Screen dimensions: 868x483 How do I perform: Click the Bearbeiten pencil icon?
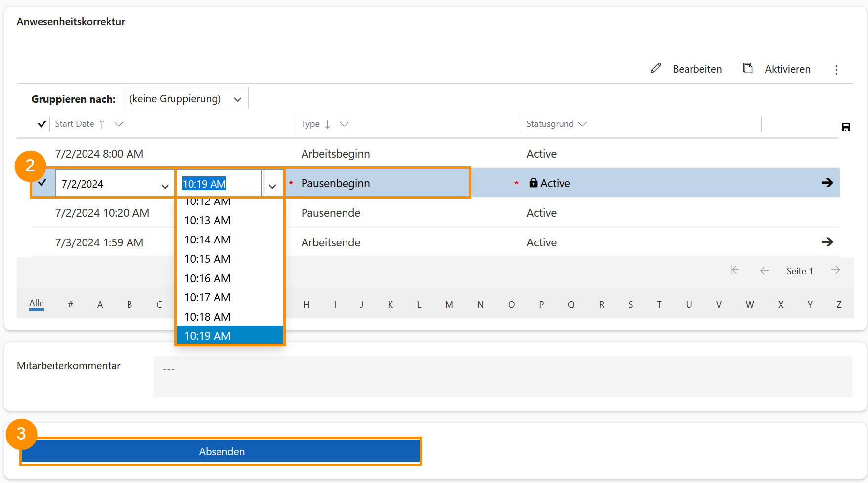pyautogui.click(x=655, y=69)
